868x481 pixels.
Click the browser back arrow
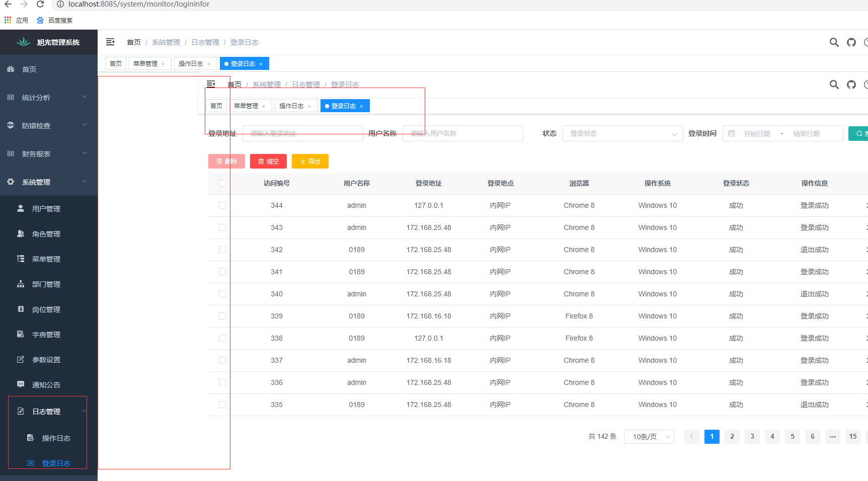pyautogui.click(x=8, y=4)
